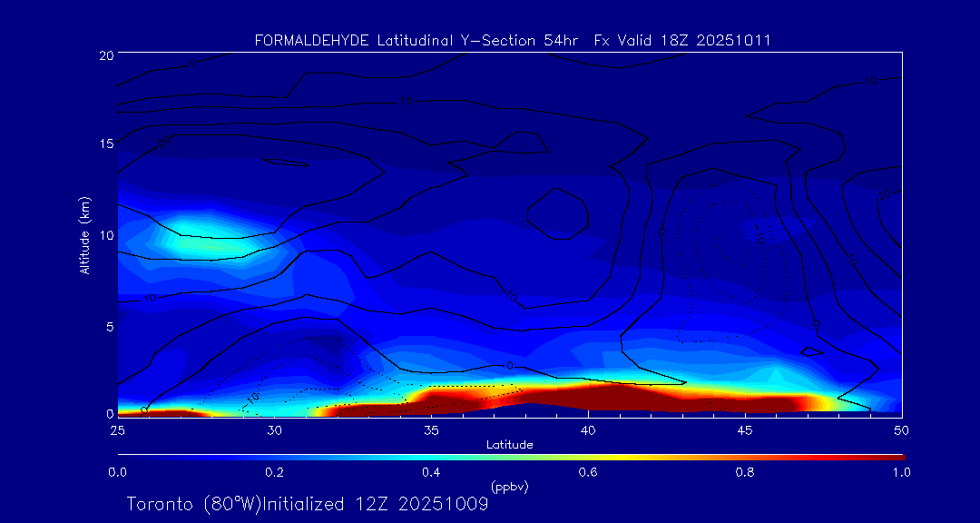980x523 pixels.
Task: Click the altitude axis tick label '10'
Action: (x=105, y=235)
